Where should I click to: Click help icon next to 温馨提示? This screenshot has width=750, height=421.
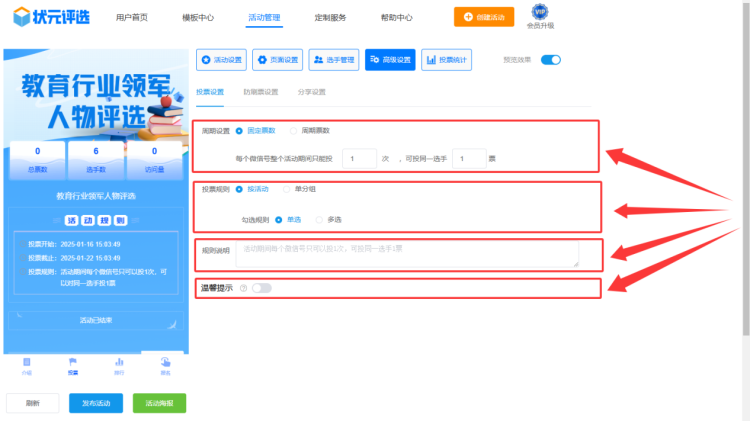[244, 288]
